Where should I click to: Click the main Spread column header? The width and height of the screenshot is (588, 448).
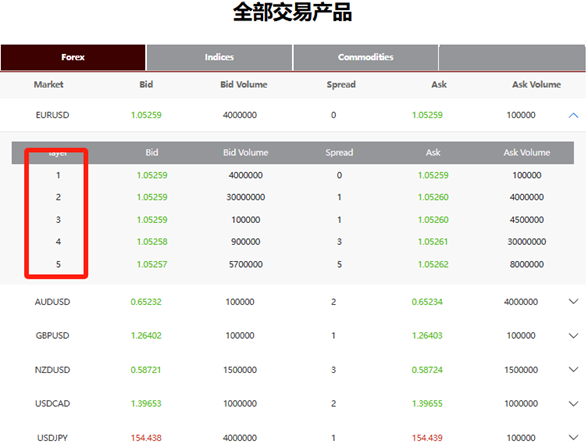pos(341,85)
